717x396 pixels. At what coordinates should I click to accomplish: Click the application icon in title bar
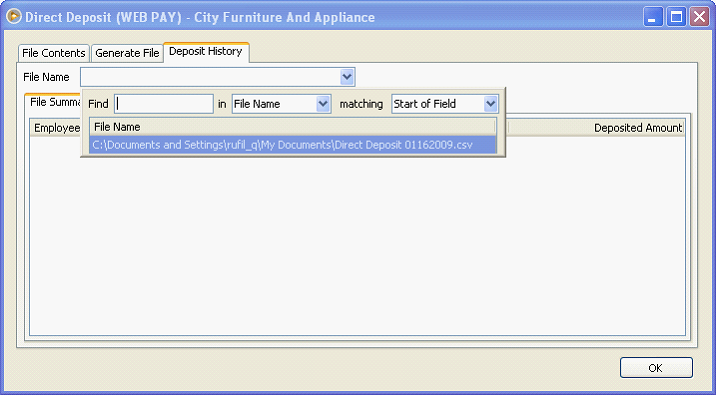click(x=14, y=17)
